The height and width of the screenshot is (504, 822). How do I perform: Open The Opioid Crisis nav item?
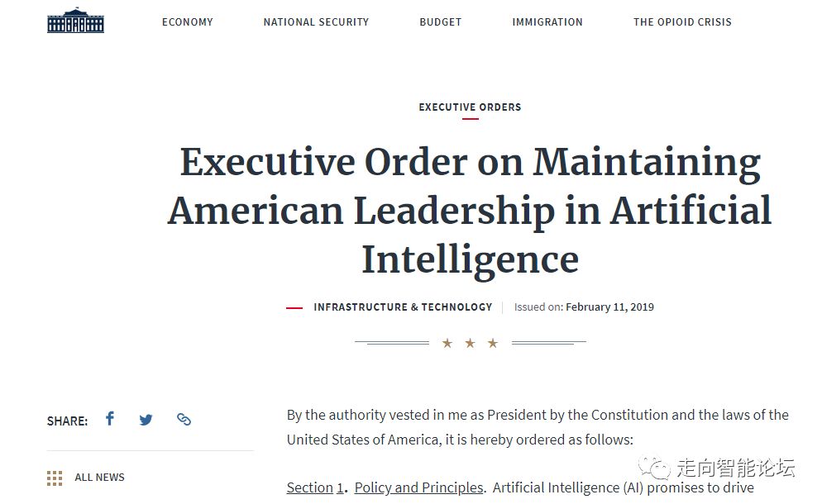tap(682, 22)
